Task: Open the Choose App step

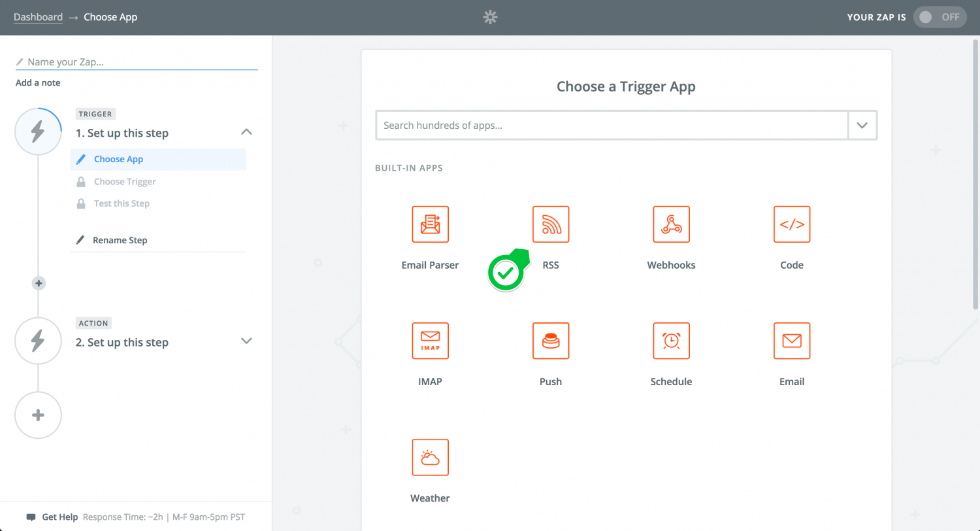Action: pos(158,160)
